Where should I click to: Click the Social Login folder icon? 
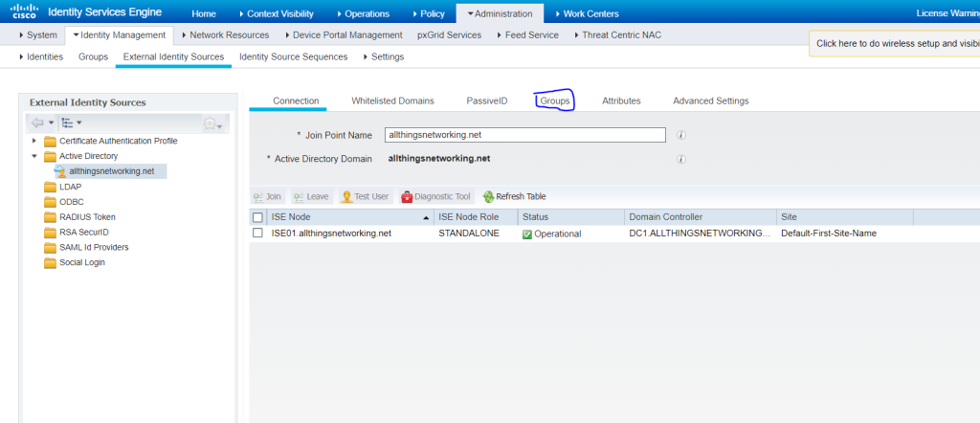(x=50, y=262)
